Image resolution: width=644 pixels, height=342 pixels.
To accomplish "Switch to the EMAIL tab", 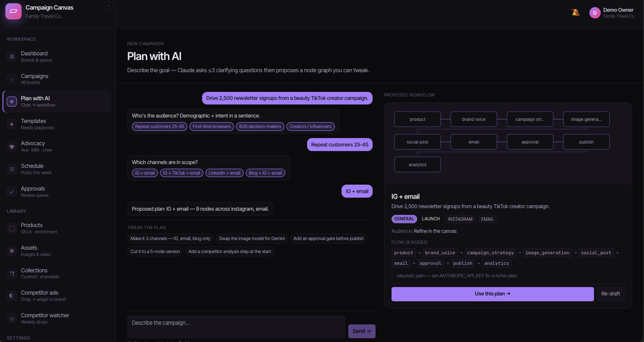I will 487,219.
